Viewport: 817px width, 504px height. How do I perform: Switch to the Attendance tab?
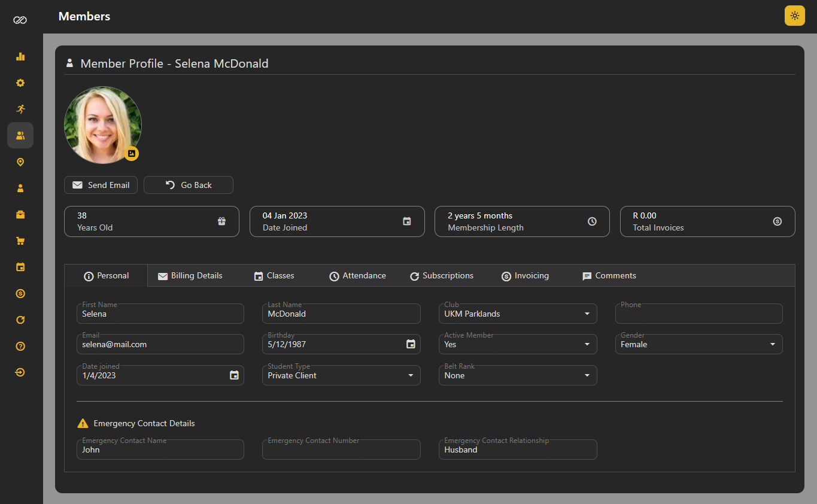click(x=357, y=276)
